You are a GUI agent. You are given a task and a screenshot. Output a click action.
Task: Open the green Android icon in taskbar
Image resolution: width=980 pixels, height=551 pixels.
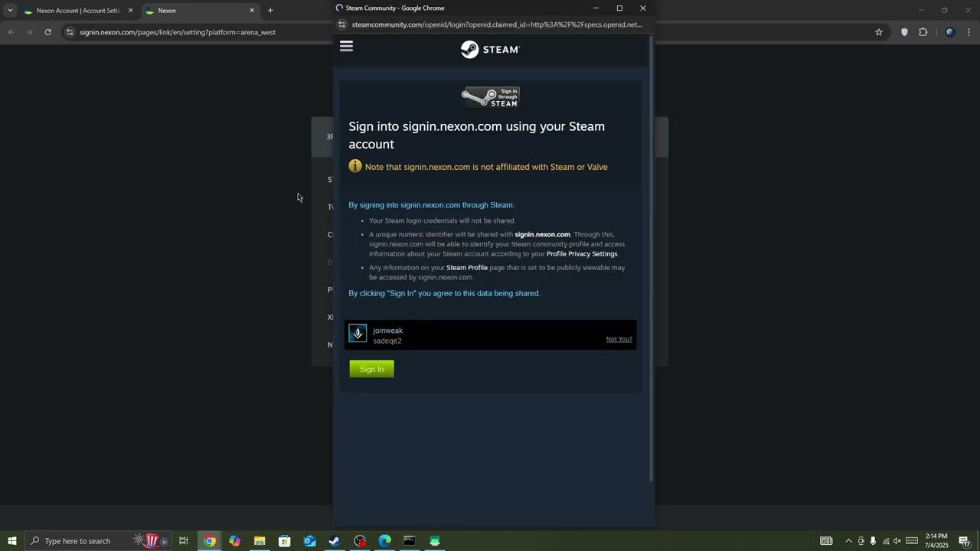click(435, 541)
